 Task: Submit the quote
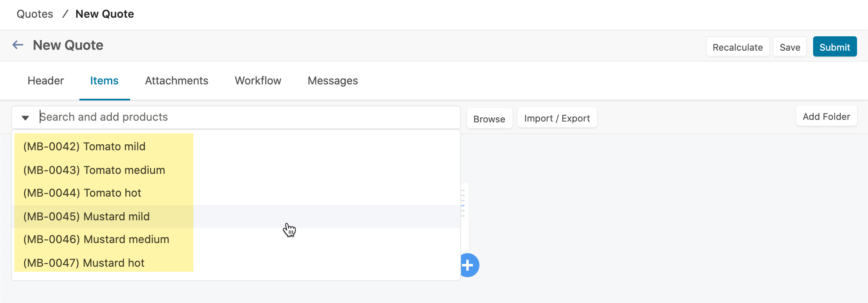pos(834,47)
